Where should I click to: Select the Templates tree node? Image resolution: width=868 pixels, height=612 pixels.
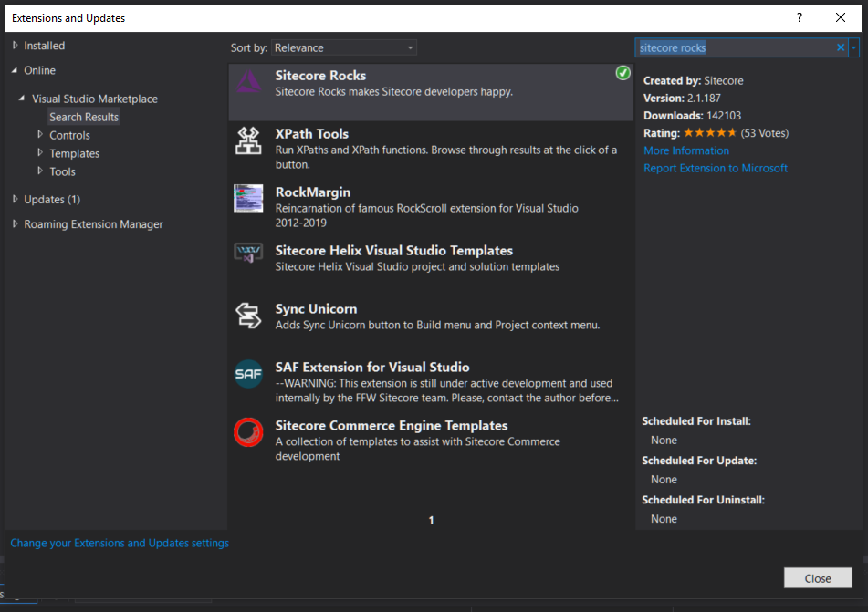[74, 153]
